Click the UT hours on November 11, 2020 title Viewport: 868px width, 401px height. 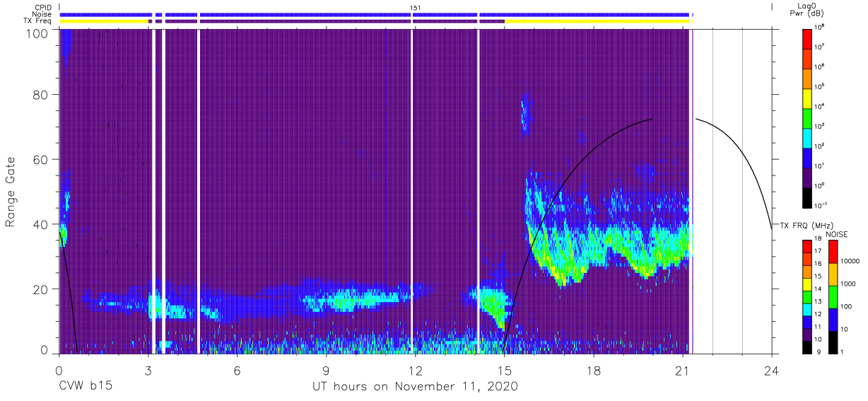(416, 387)
